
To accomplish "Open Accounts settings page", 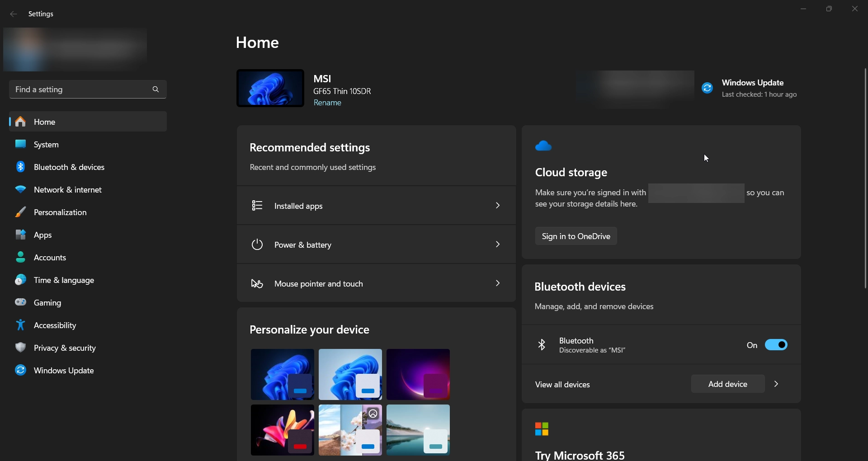I will click(x=88, y=257).
